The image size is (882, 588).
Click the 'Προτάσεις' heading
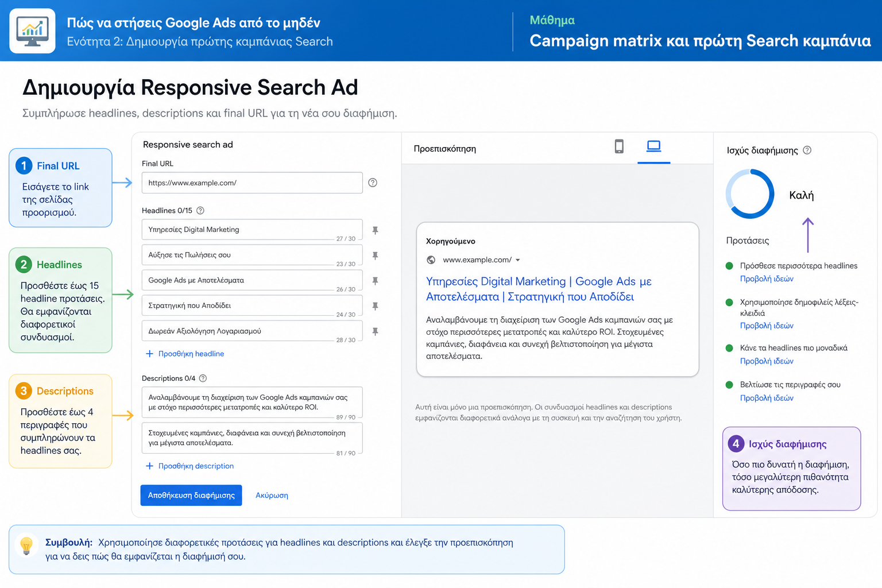coord(747,241)
